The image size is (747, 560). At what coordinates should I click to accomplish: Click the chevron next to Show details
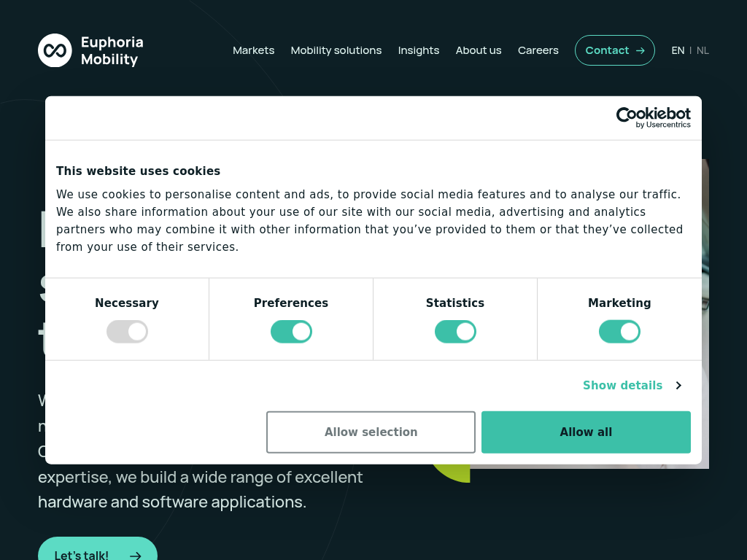click(x=678, y=385)
